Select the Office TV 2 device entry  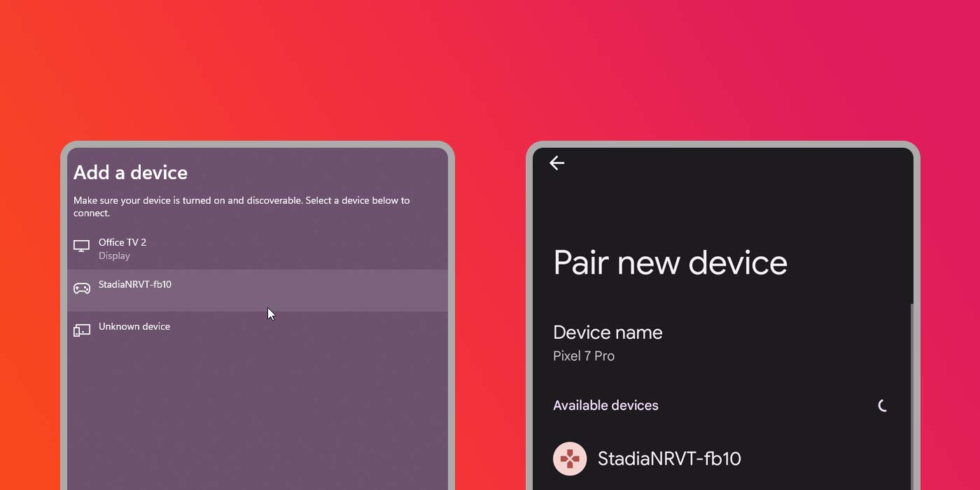click(x=210, y=248)
